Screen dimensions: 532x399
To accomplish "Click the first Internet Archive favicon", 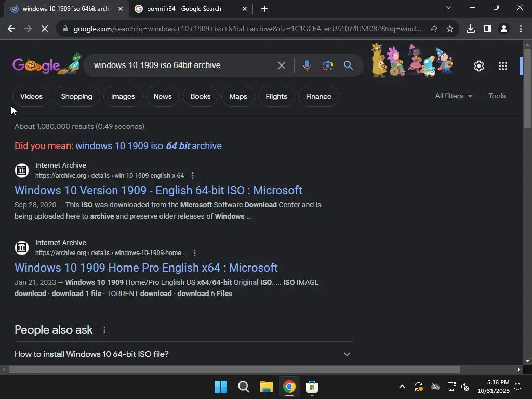I will [22, 170].
